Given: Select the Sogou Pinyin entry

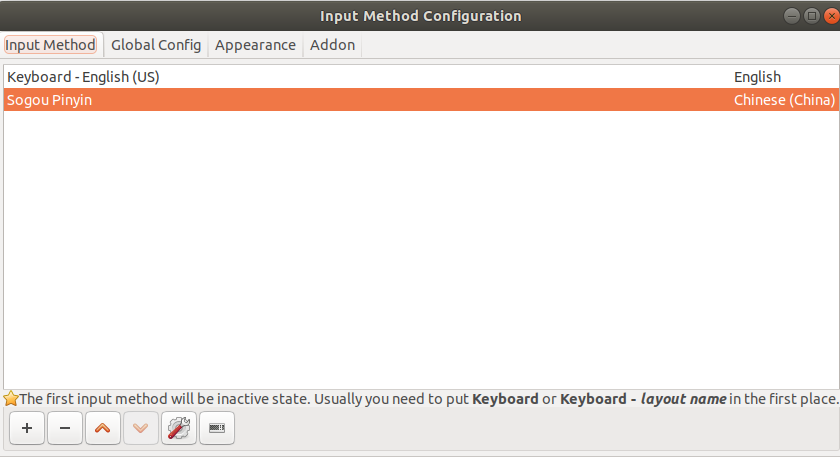Looking at the screenshot, I should pyautogui.click(x=50, y=100).
